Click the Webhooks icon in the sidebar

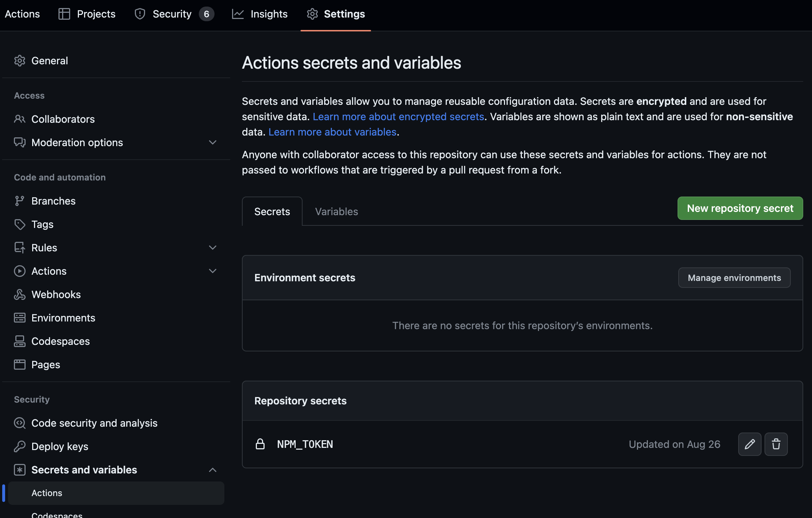tap(20, 294)
